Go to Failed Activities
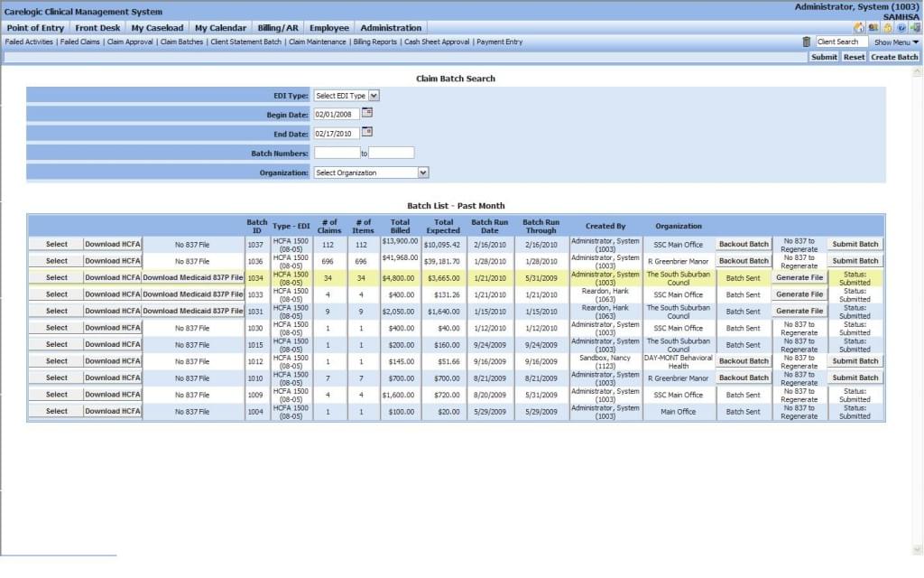 click(29, 42)
